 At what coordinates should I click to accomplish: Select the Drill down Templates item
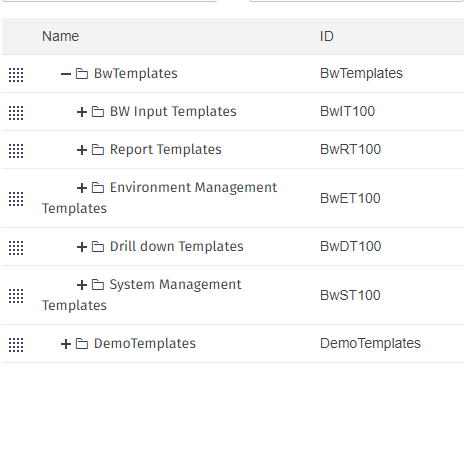click(x=177, y=247)
